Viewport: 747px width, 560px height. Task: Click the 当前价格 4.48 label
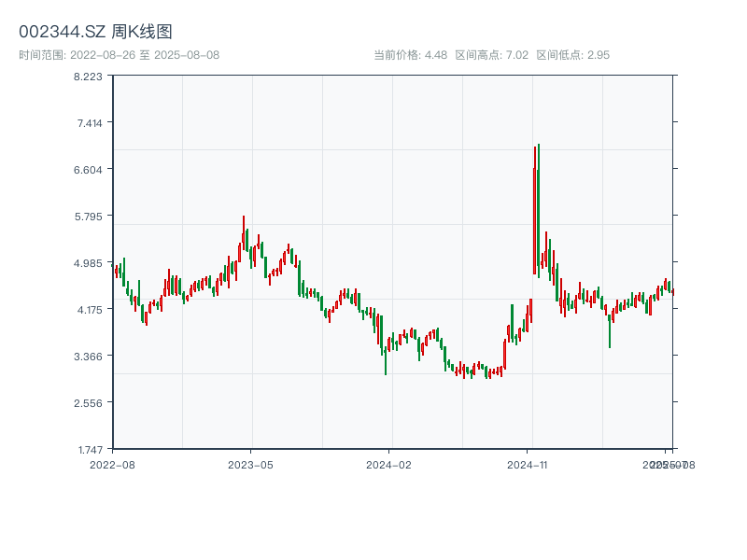[410, 55]
